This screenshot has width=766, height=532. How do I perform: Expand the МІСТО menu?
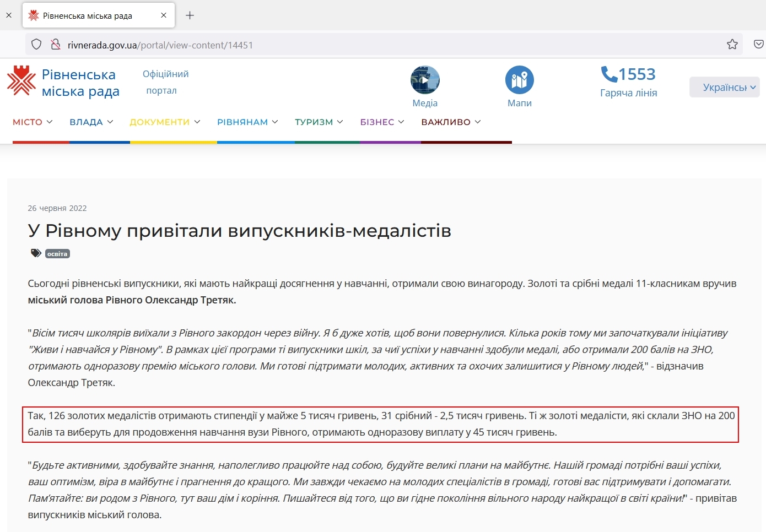33,122
